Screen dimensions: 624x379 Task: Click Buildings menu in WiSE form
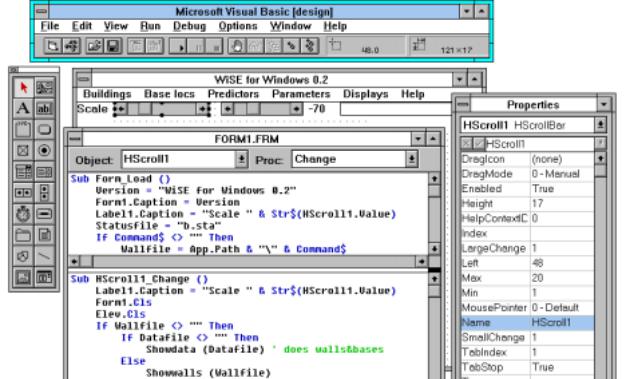coord(107,94)
